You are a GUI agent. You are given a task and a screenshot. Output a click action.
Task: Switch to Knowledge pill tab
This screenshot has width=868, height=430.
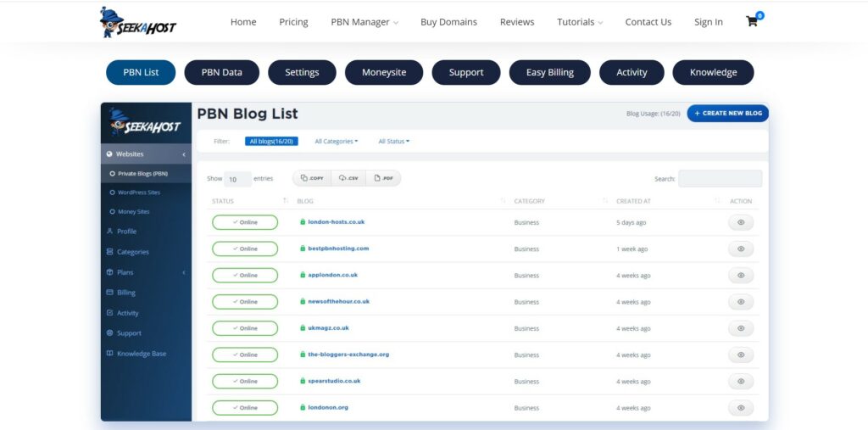click(x=713, y=73)
